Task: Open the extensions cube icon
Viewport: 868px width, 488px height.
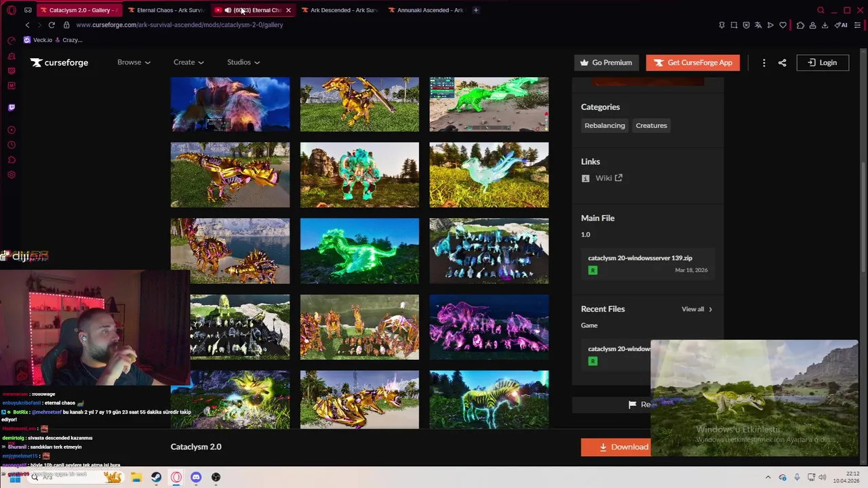Action: [x=800, y=25]
